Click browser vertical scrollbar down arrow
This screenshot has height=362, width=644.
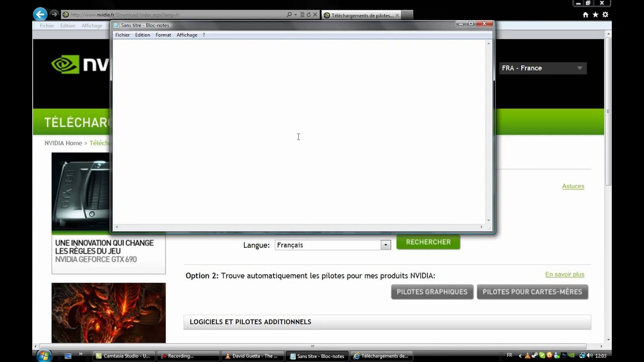click(x=608, y=339)
